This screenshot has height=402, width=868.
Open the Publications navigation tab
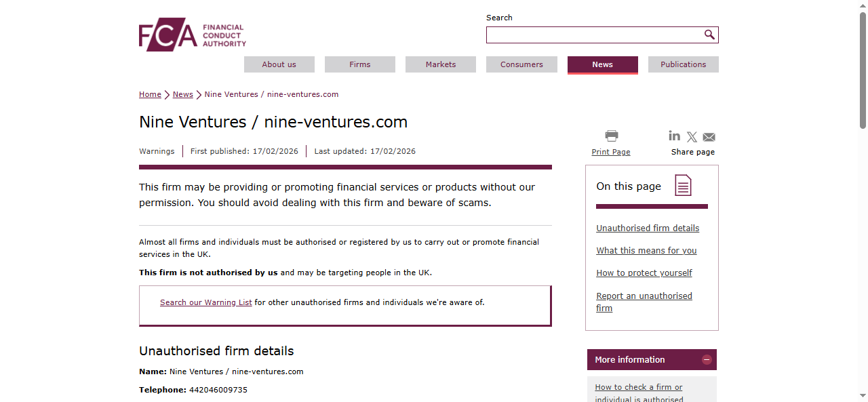coord(683,64)
